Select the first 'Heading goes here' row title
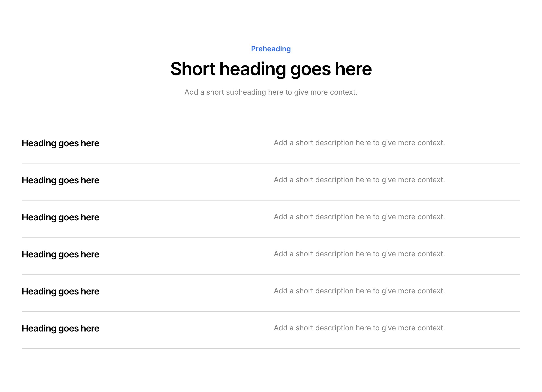The width and height of the screenshot is (542, 392). pos(60,143)
